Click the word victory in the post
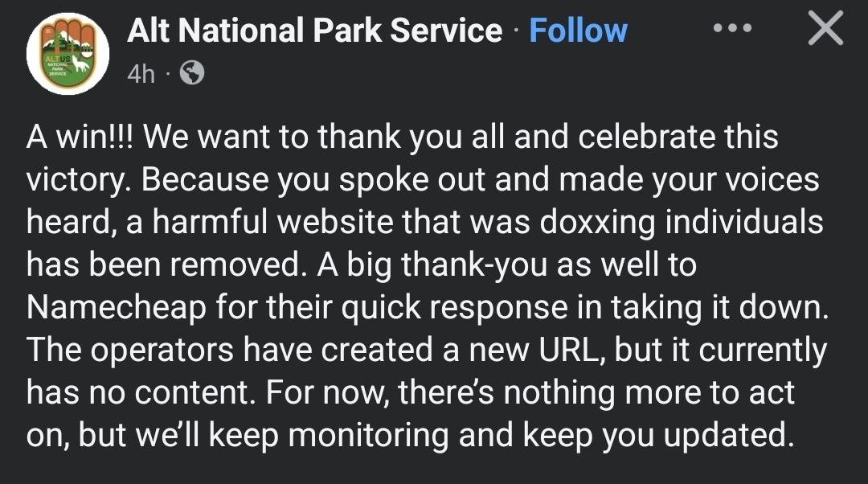Screen dimensions: 868x484 [x=78, y=180]
